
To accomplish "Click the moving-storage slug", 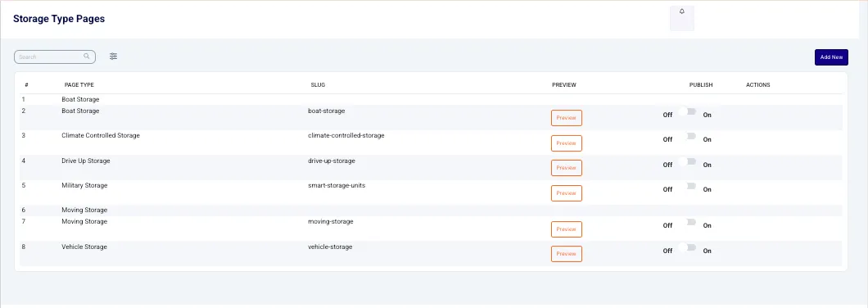I will click(331, 221).
